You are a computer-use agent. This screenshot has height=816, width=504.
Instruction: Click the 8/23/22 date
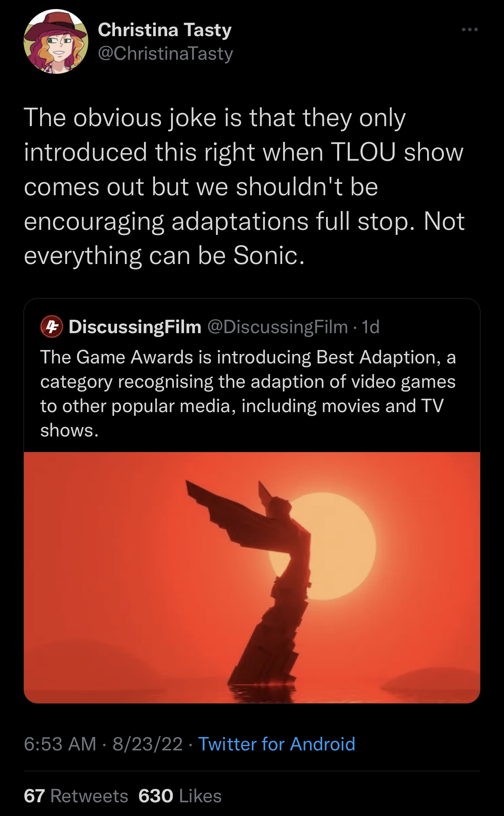(x=148, y=744)
